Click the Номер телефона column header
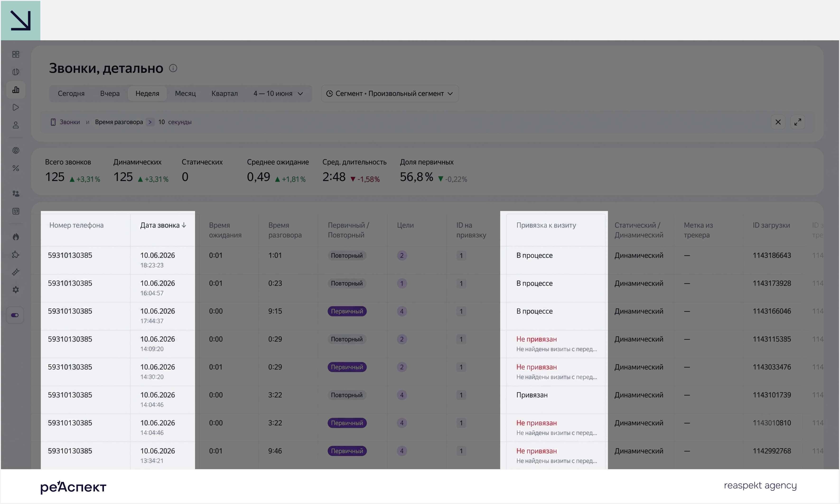Viewport: 840px width, 504px height. pos(76,225)
